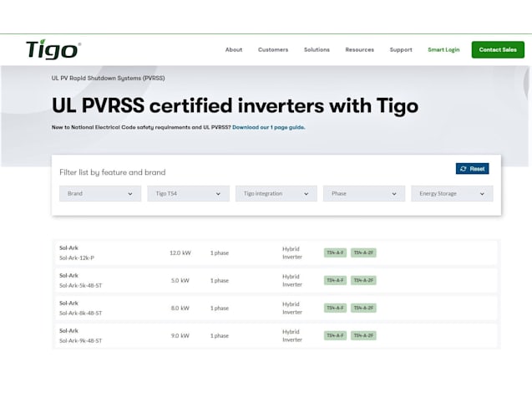532x398 pixels.
Task: Click the 12.0 kW power value
Action: coord(180,253)
